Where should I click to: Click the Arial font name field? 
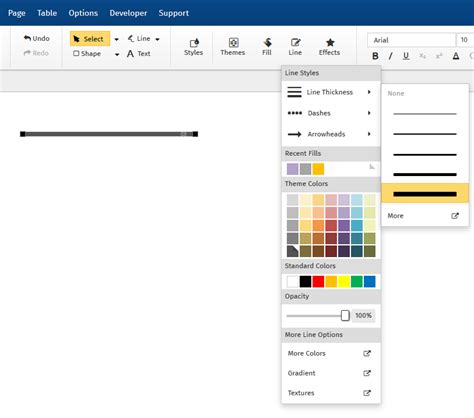[411, 40]
